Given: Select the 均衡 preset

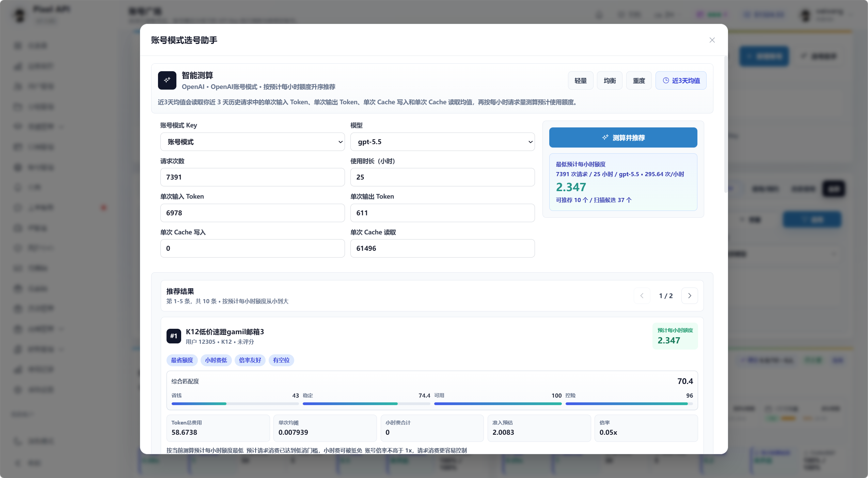Looking at the screenshot, I should [x=610, y=81].
